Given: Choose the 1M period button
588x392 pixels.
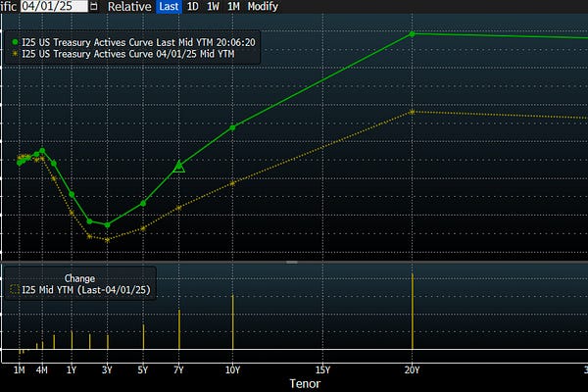Looking at the screenshot, I should pyautogui.click(x=233, y=7).
